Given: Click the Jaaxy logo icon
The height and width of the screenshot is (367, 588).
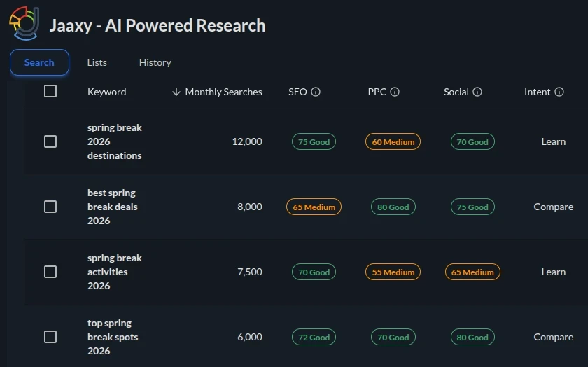Looking at the screenshot, I should point(25,23).
